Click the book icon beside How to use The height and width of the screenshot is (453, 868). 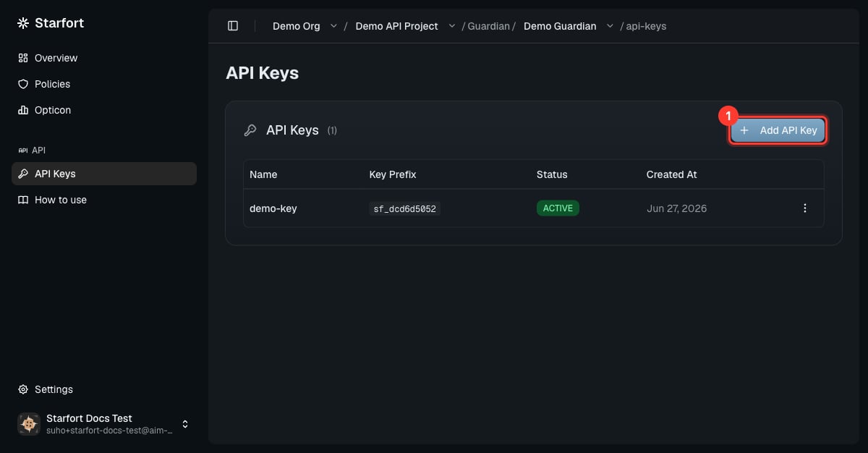(x=23, y=200)
